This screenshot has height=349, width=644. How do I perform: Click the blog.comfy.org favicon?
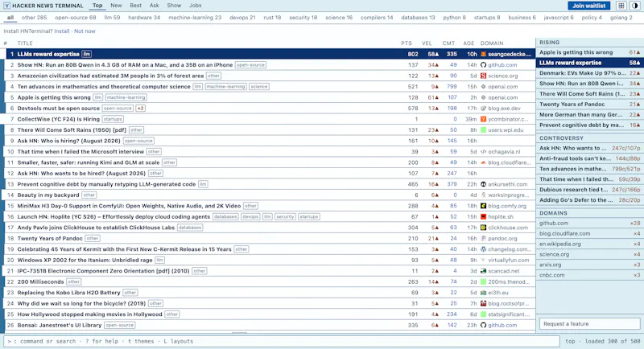(484, 206)
